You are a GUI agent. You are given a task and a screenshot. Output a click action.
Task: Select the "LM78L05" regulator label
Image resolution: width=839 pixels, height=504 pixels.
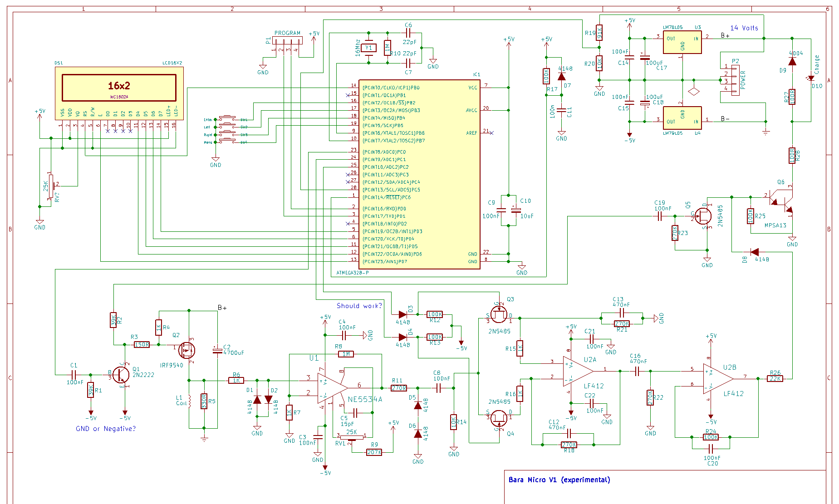coord(673,28)
